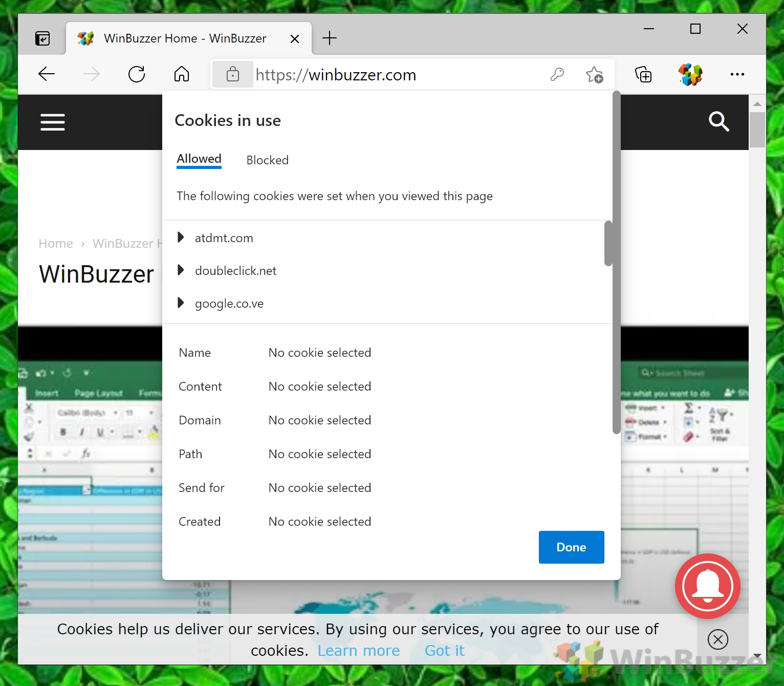Add this page to favorites star

[595, 75]
